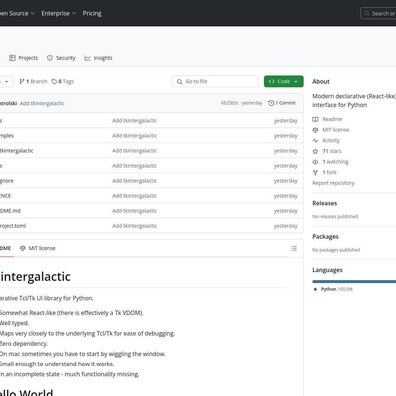Open the README.md file row

[x=151, y=211]
